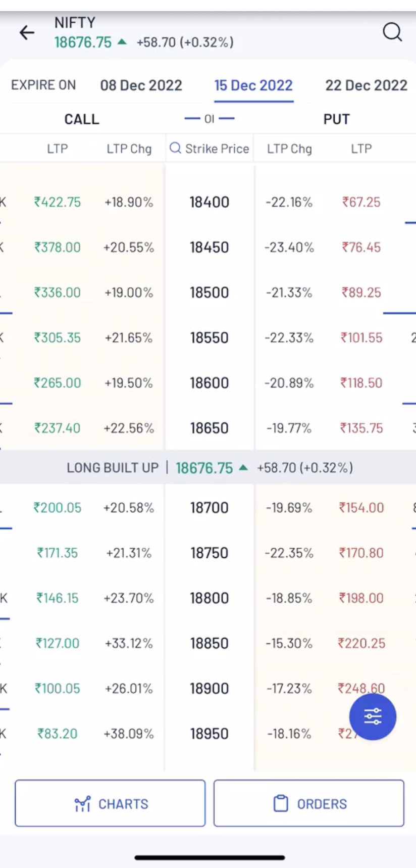Tap the chart icon in CHARTS button

pos(82,803)
